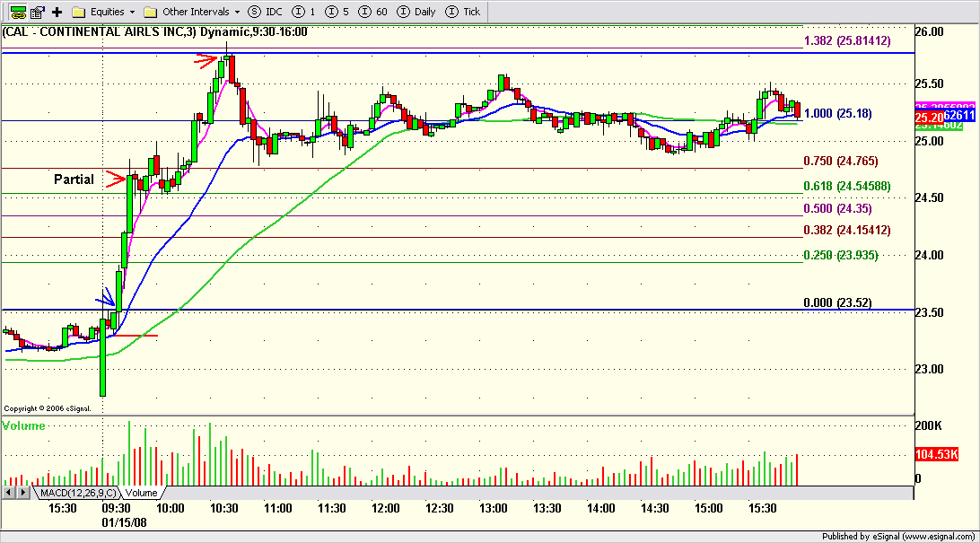Click the 0.500 (24.35) Fibonacci label
This screenshot has width=980, height=543.
point(837,209)
